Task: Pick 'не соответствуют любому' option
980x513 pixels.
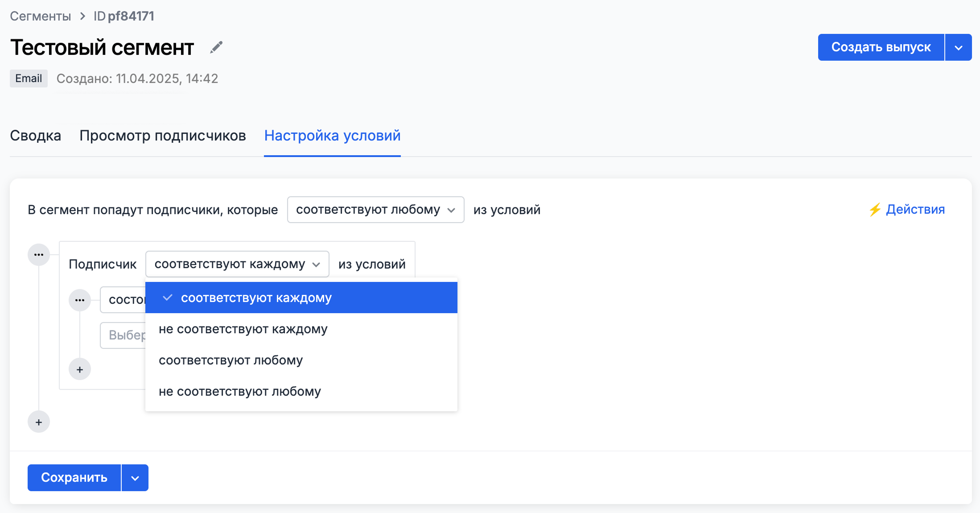Action: pos(240,392)
